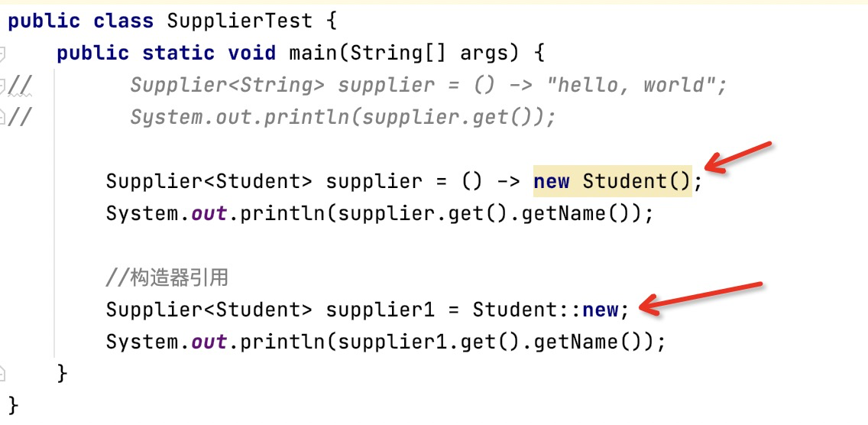
Task: Click the first uncommented 'Supplier<Student>' type
Action: (209, 182)
